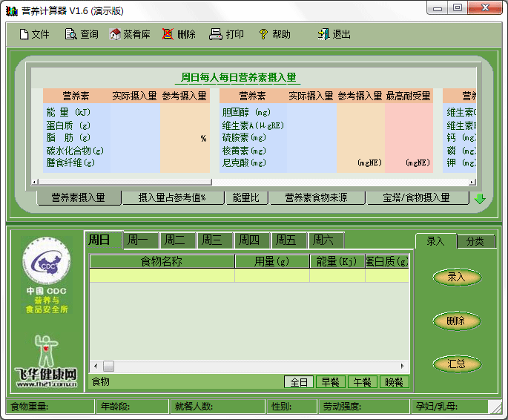
Task: Switch to 营养素摄入量 tab
Action: tap(79, 197)
